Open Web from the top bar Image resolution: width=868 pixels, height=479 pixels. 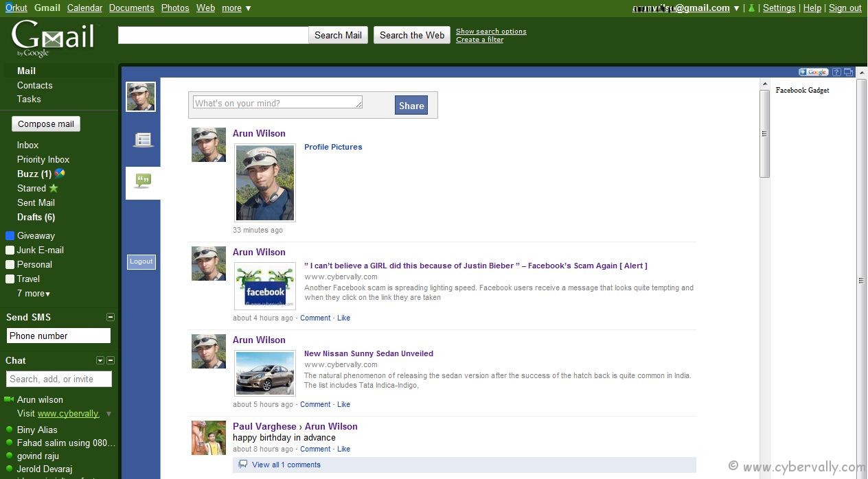pos(205,8)
